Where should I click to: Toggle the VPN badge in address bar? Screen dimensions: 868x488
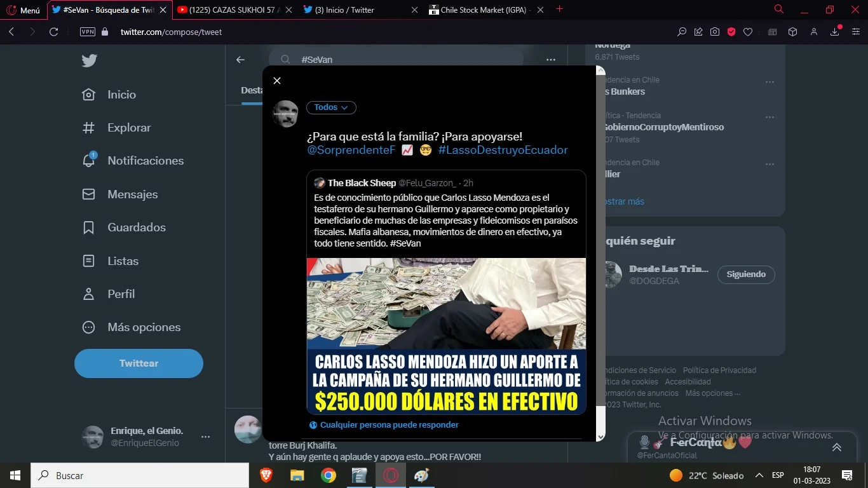pyautogui.click(x=88, y=32)
